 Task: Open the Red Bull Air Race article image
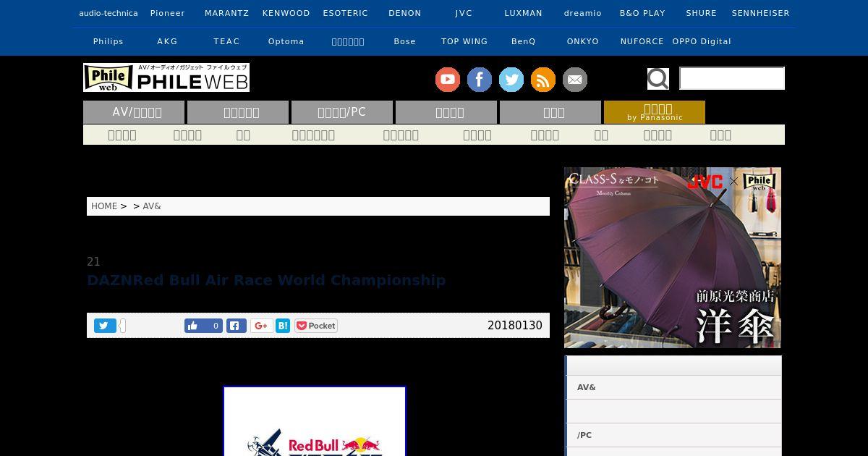pyautogui.click(x=315, y=421)
